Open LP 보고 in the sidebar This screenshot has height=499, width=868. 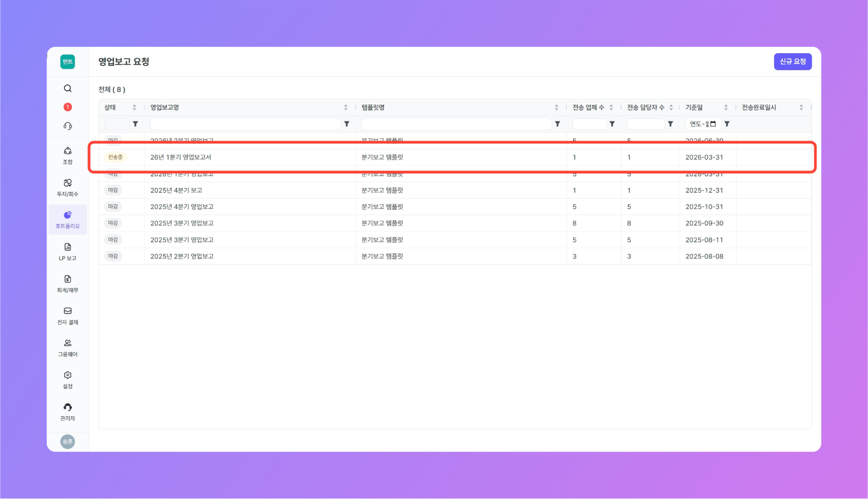(67, 252)
